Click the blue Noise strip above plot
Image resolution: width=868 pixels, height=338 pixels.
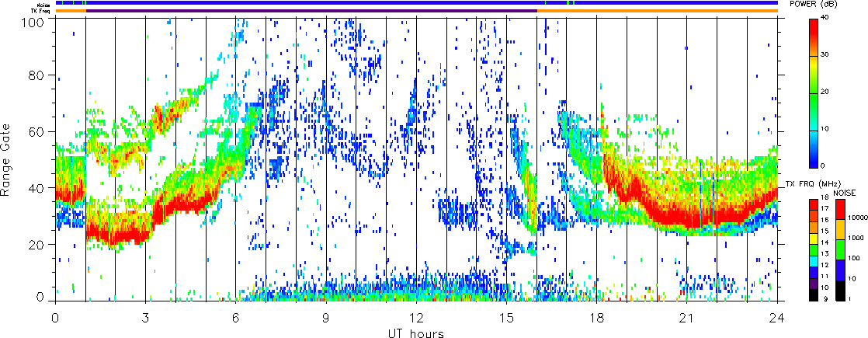pos(416,3)
